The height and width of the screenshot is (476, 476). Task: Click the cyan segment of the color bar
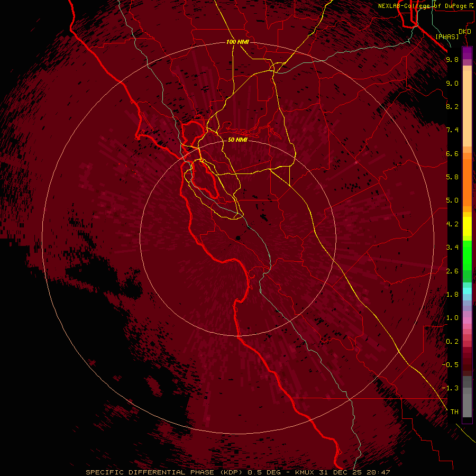click(467, 291)
